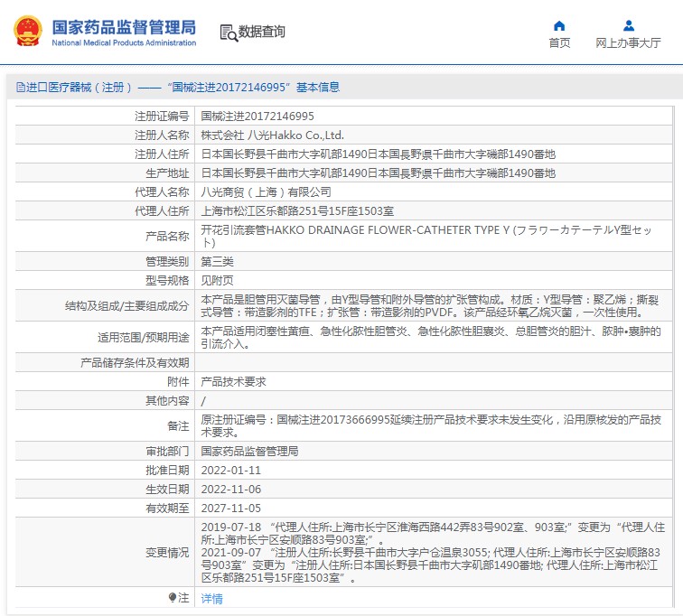The image size is (683, 616).
Task: Click approval department value 国家药品监督管理局
Action: [x=249, y=452]
